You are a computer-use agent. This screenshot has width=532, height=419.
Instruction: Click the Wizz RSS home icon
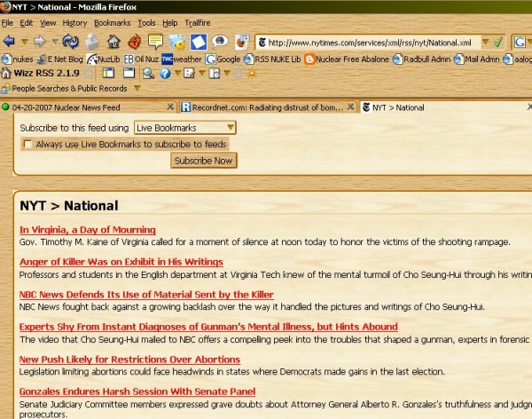(6, 73)
